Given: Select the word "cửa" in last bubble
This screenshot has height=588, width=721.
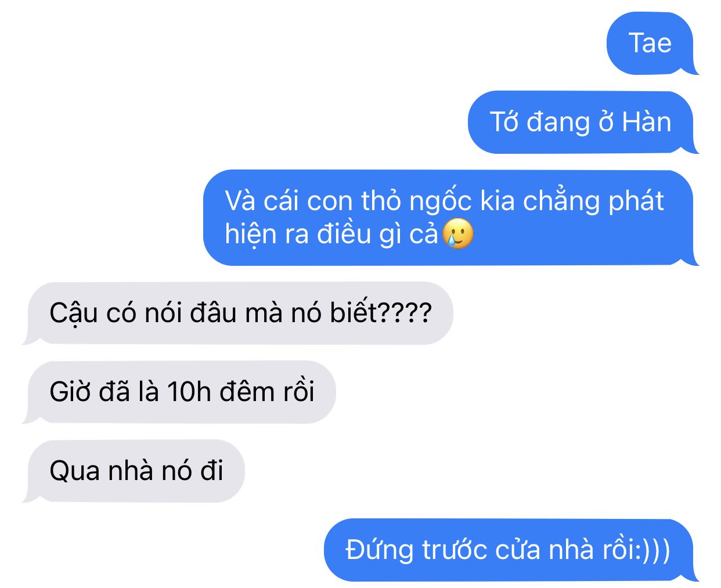Looking at the screenshot, I should [x=518, y=550].
